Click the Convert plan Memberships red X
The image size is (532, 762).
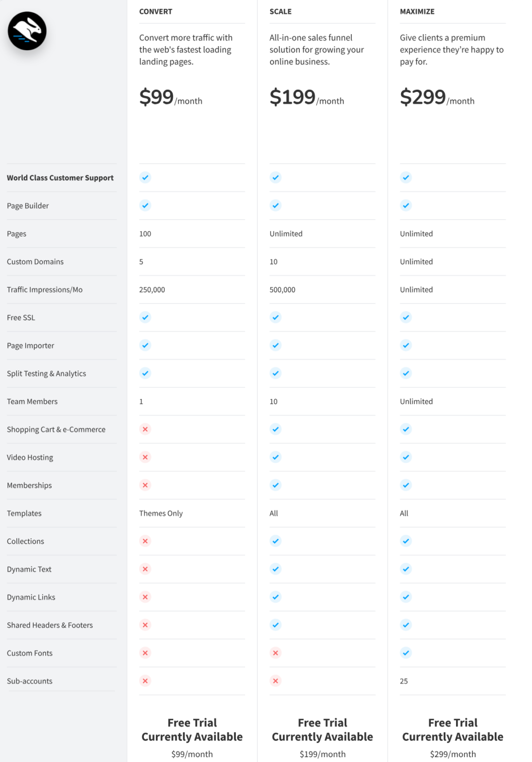point(145,485)
